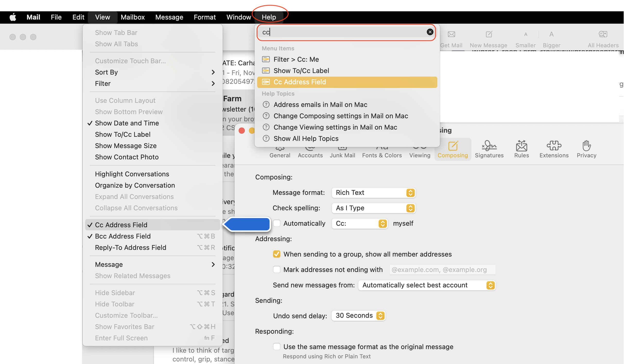625x364 pixels.
Task: Click the All Headers toolbar icon
Action: pos(603,34)
